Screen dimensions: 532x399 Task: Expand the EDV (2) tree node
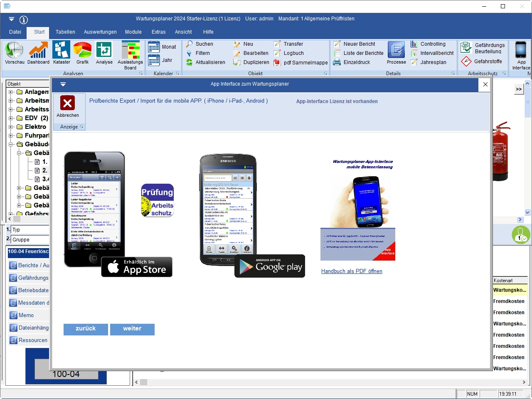11,118
